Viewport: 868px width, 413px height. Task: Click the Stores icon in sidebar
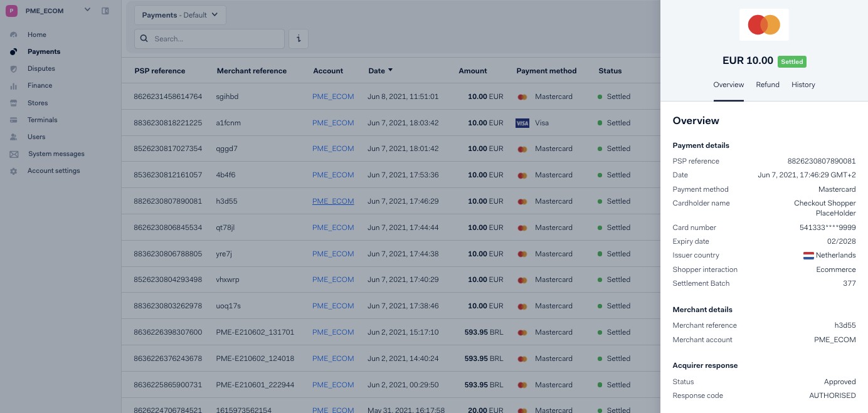pos(14,103)
